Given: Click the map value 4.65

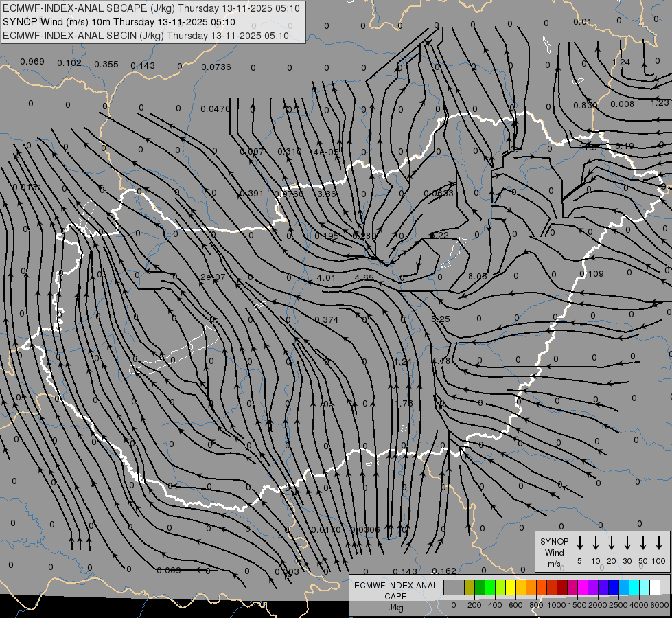Looking at the screenshot, I should (x=364, y=277).
